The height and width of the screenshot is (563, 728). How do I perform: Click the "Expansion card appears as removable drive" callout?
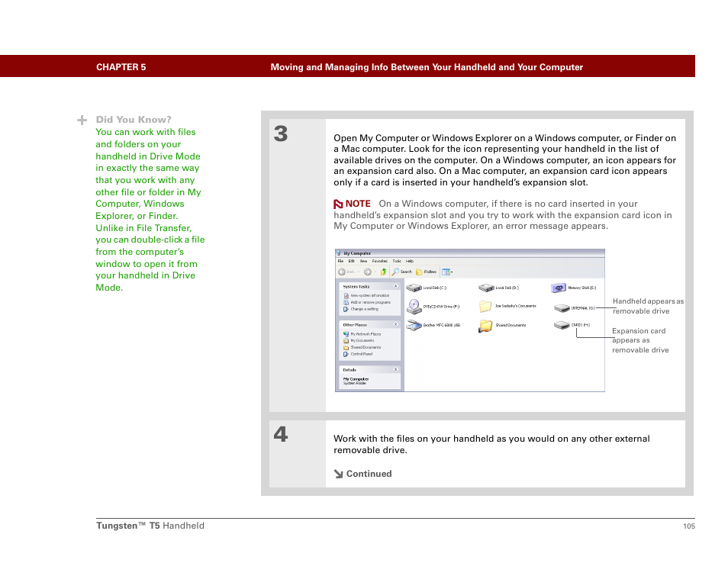click(641, 341)
